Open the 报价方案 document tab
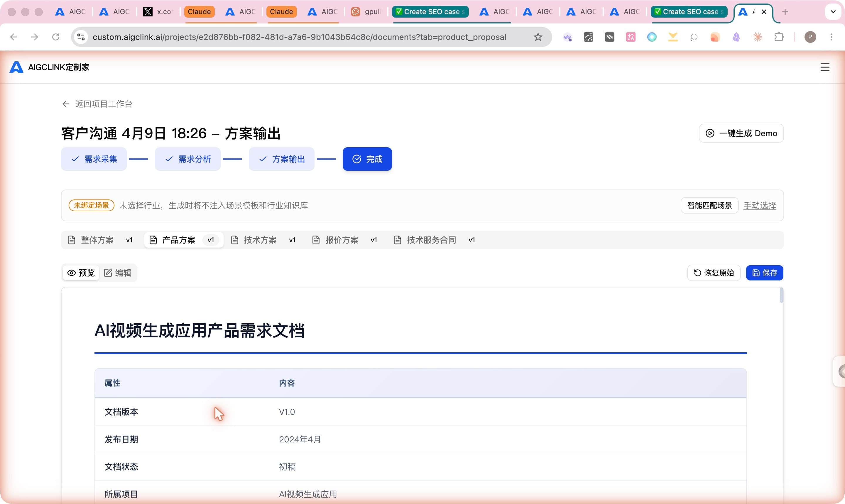The width and height of the screenshot is (845, 504). [345, 240]
